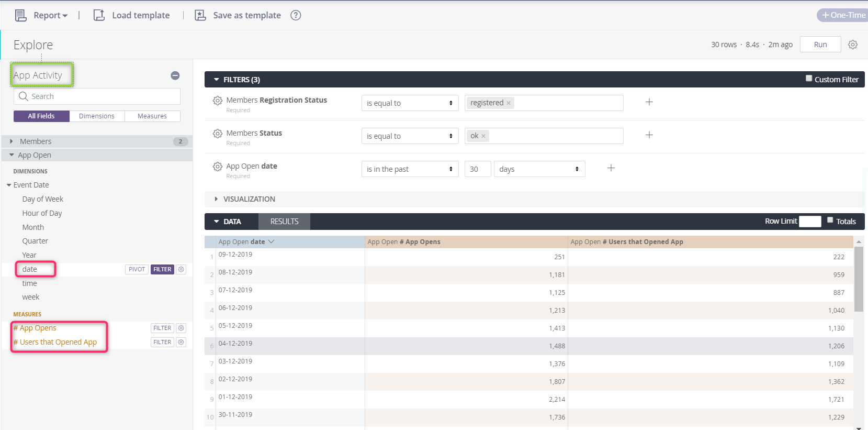868x430 pixels.
Task: Select the Quarter dimension
Action: point(35,241)
